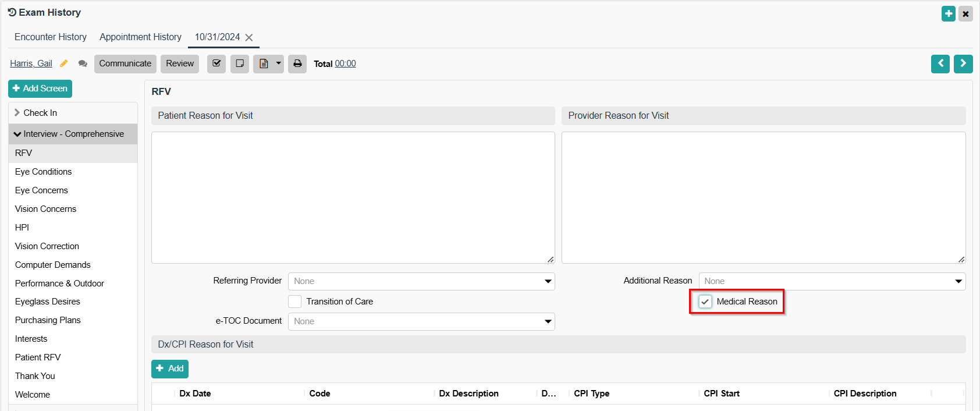Expand the Check In section

(x=40, y=113)
